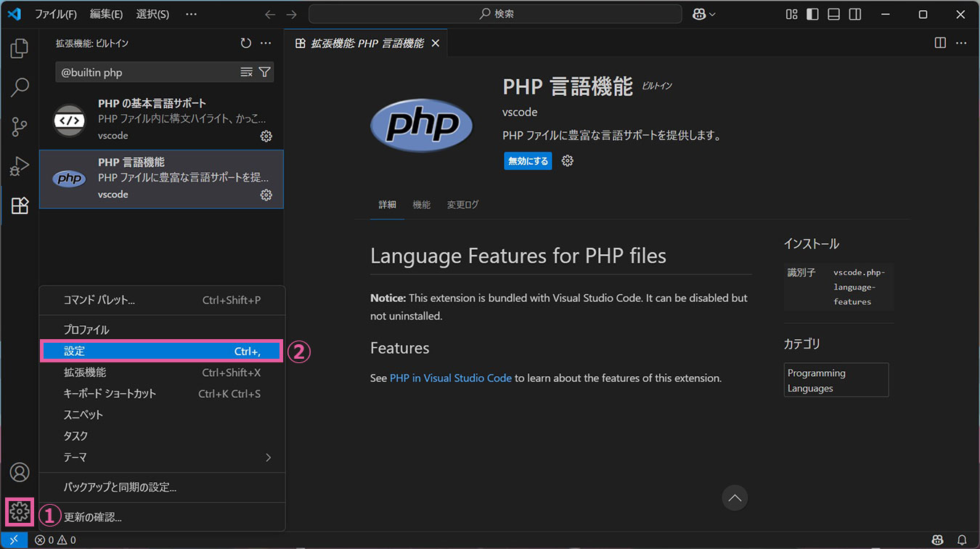Screen dimensions: 980x549
Task: Click the scroll-to-top arrow button
Action: click(x=735, y=497)
